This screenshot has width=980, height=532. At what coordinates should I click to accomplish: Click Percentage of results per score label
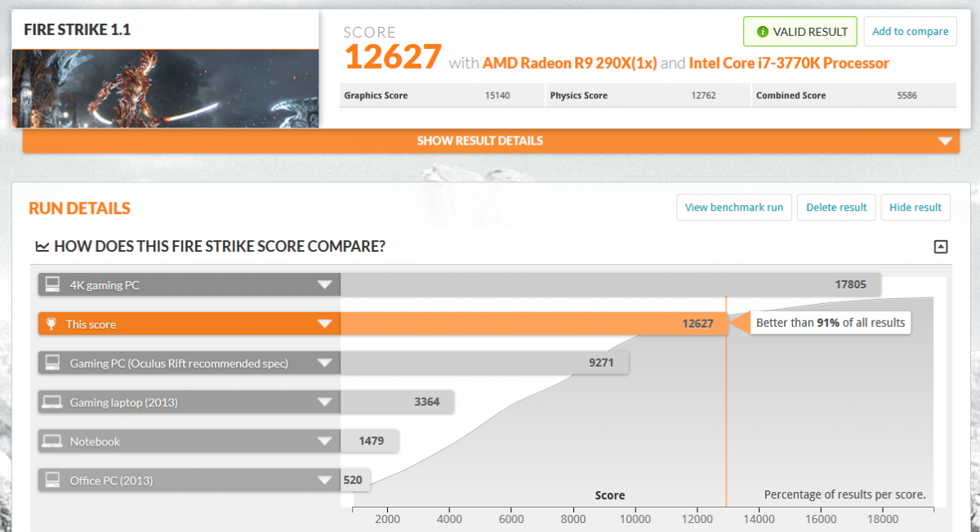[844, 494]
